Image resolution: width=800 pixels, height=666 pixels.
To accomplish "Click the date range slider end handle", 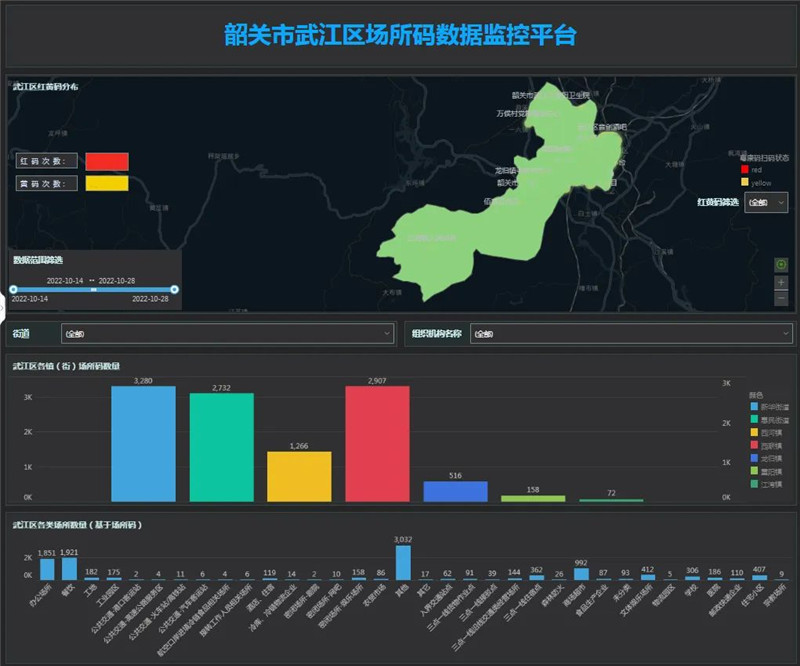I will coord(174,289).
